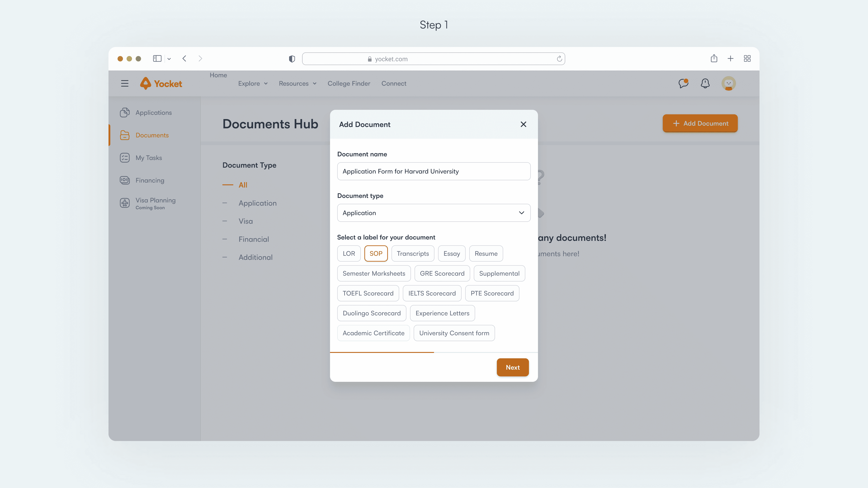This screenshot has height=488, width=868.
Task: Go to College Finder menu
Action: pos(349,84)
